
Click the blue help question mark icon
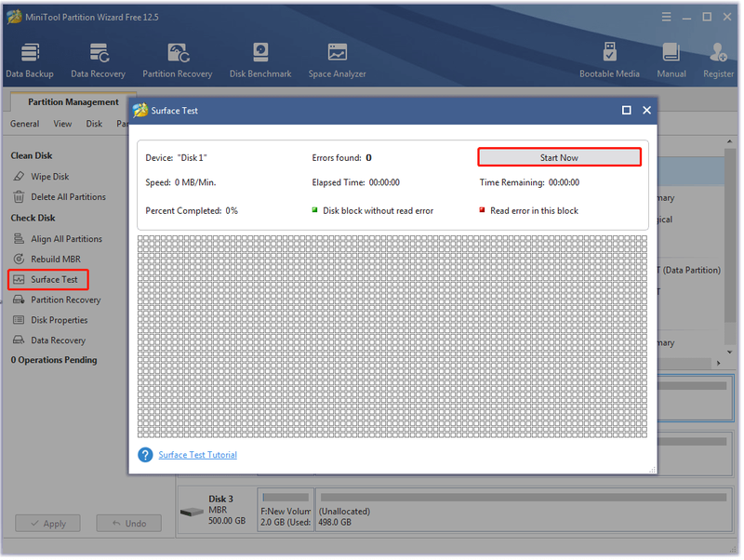point(145,455)
